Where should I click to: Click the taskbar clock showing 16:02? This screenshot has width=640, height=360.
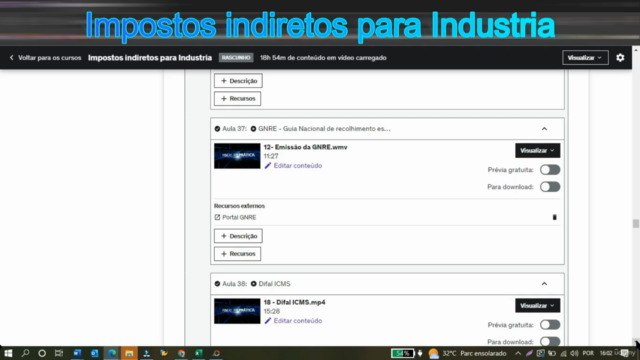click(606, 353)
